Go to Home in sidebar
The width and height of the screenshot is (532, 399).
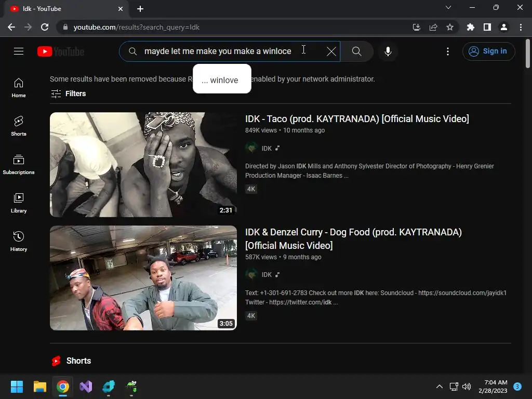(x=19, y=88)
